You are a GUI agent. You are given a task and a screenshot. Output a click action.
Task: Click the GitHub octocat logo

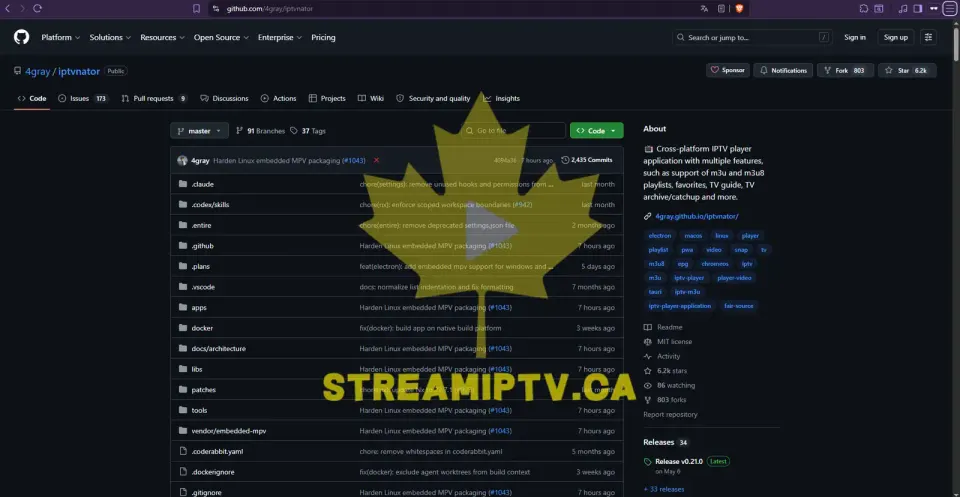pyautogui.click(x=21, y=37)
